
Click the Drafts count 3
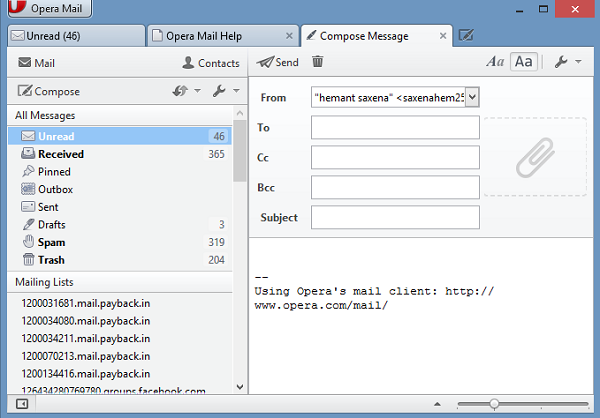pyautogui.click(x=222, y=224)
